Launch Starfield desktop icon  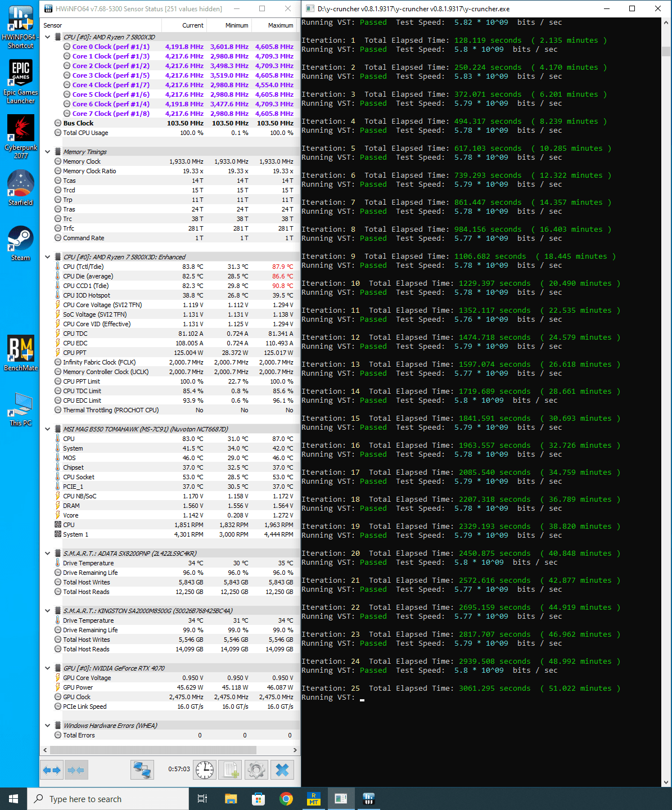point(20,188)
